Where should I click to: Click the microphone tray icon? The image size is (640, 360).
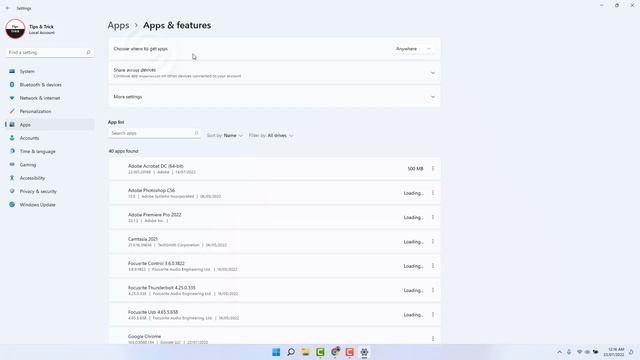click(x=569, y=352)
